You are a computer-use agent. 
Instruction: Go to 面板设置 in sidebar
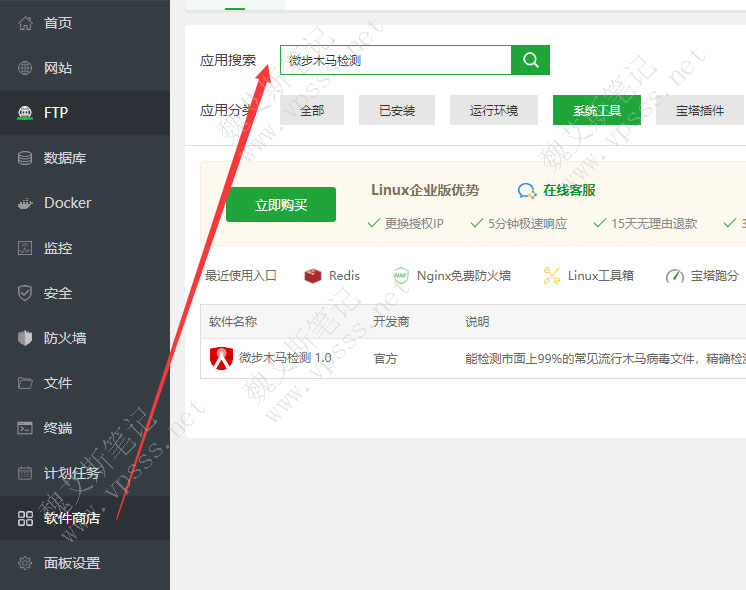(x=71, y=563)
